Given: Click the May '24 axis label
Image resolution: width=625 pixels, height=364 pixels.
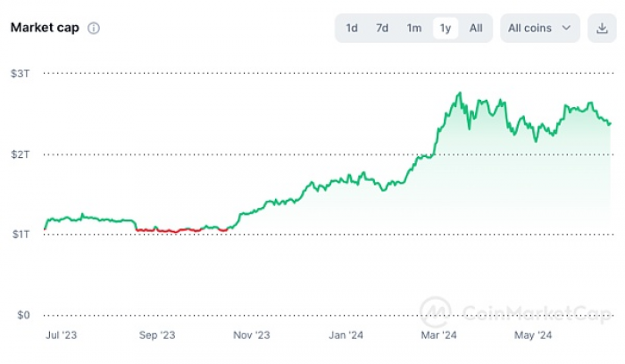Looking at the screenshot, I should [533, 335].
